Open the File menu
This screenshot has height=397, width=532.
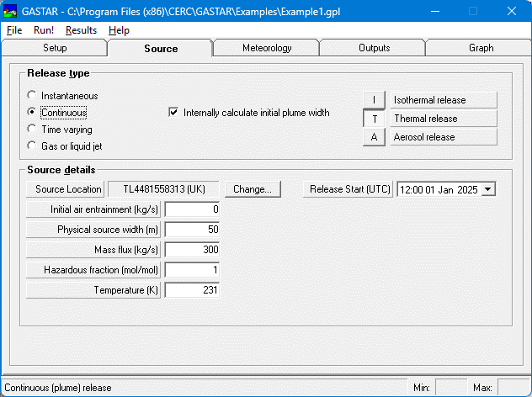click(14, 30)
